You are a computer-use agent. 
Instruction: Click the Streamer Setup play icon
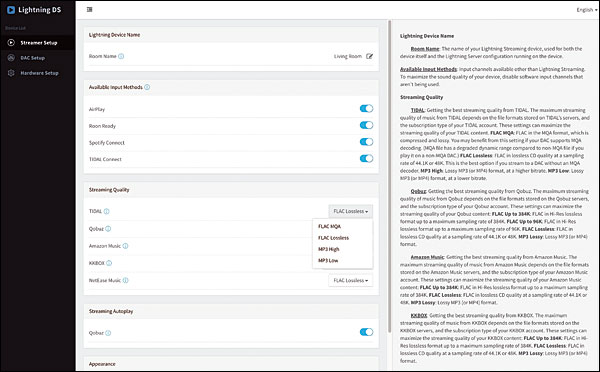(11, 42)
